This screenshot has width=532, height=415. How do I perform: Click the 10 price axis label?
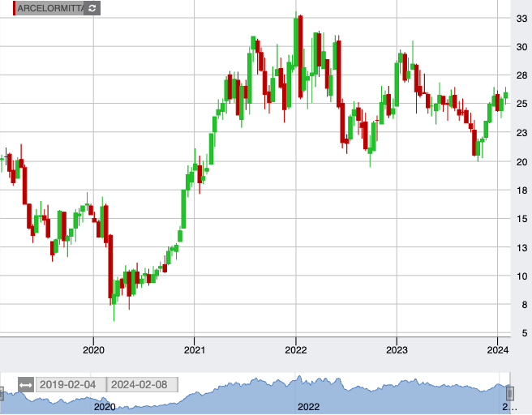(521, 276)
